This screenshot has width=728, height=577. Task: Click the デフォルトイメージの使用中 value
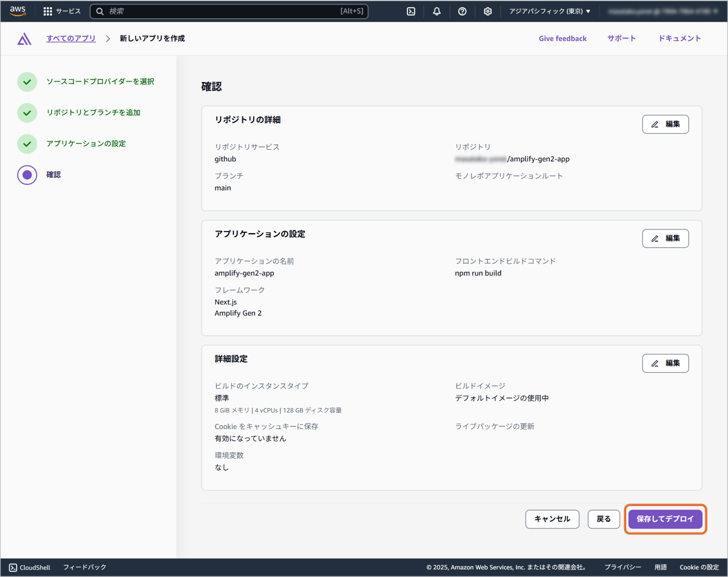click(502, 398)
